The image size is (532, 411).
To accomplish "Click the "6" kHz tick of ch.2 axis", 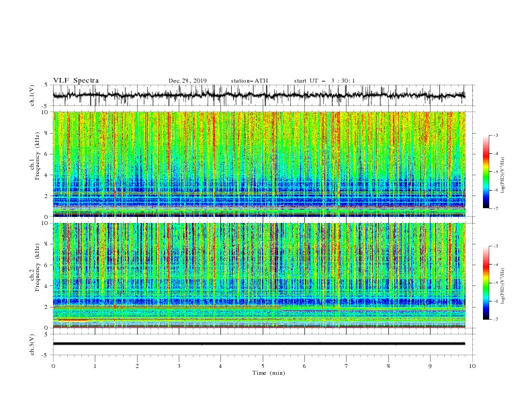I will coord(47,265).
